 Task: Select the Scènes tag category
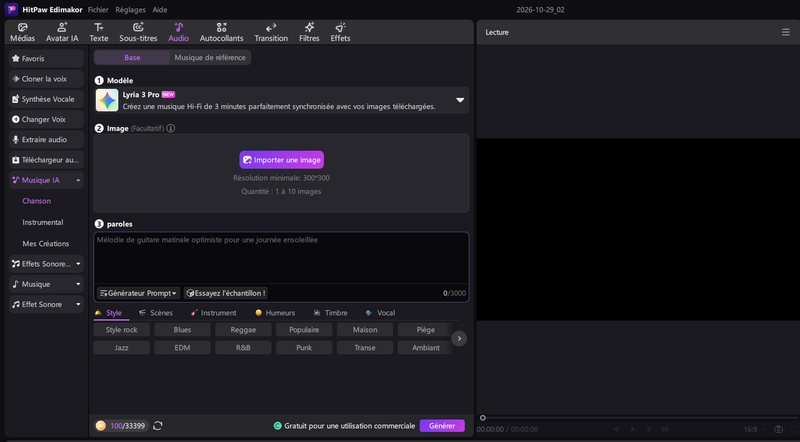(x=156, y=313)
